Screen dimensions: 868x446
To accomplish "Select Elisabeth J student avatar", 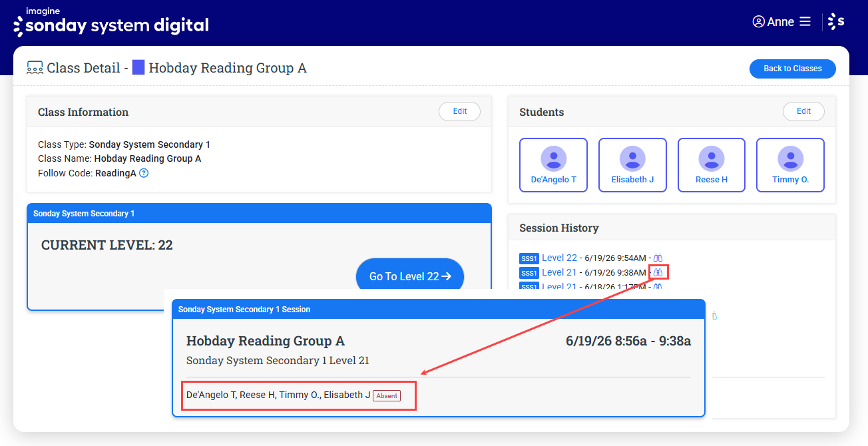I will pyautogui.click(x=632, y=159).
